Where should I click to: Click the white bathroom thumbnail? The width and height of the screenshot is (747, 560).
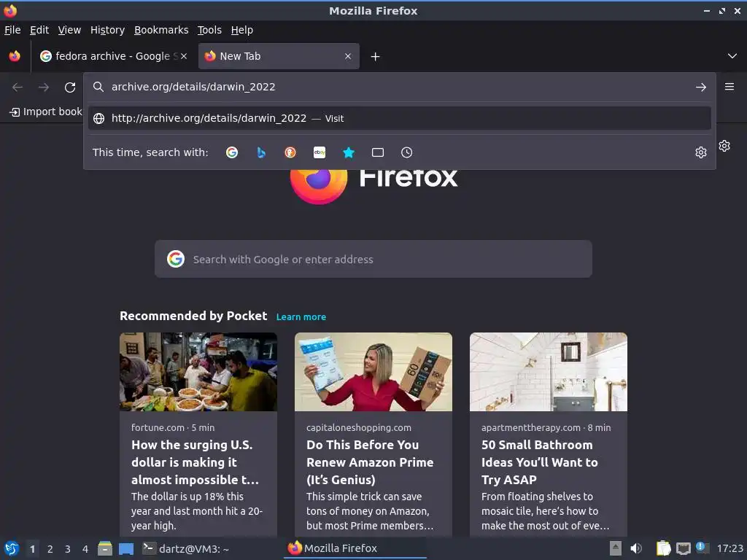pyautogui.click(x=549, y=372)
